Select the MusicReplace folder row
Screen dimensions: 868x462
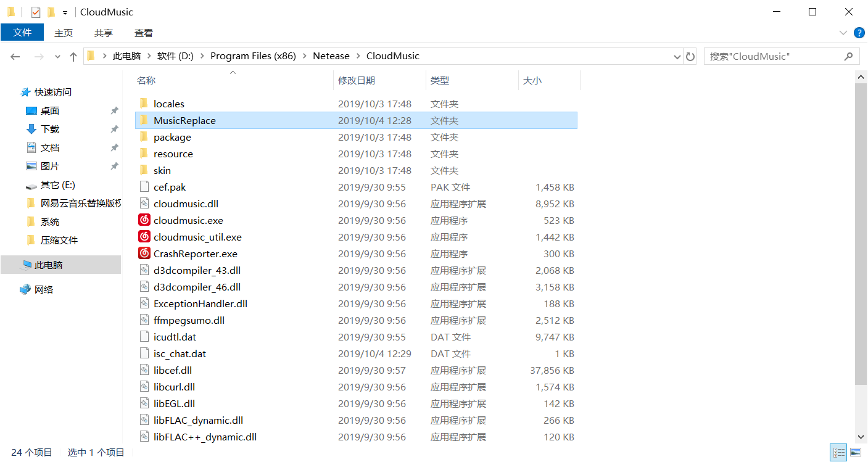pyautogui.click(x=356, y=120)
